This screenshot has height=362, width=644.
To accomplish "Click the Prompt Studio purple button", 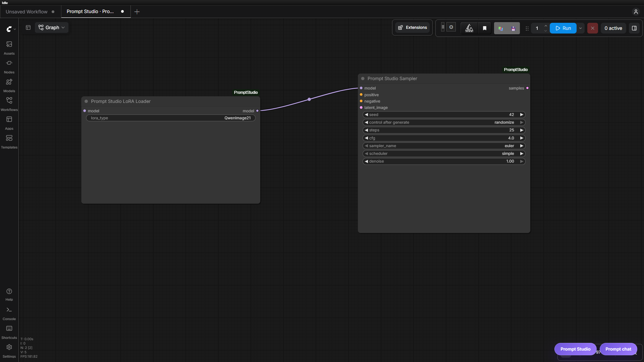I will click(575, 349).
